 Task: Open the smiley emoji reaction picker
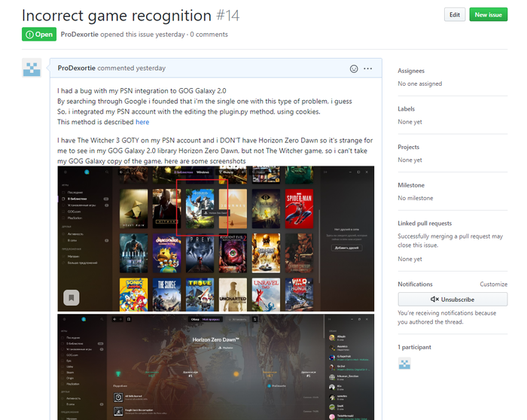click(x=353, y=68)
